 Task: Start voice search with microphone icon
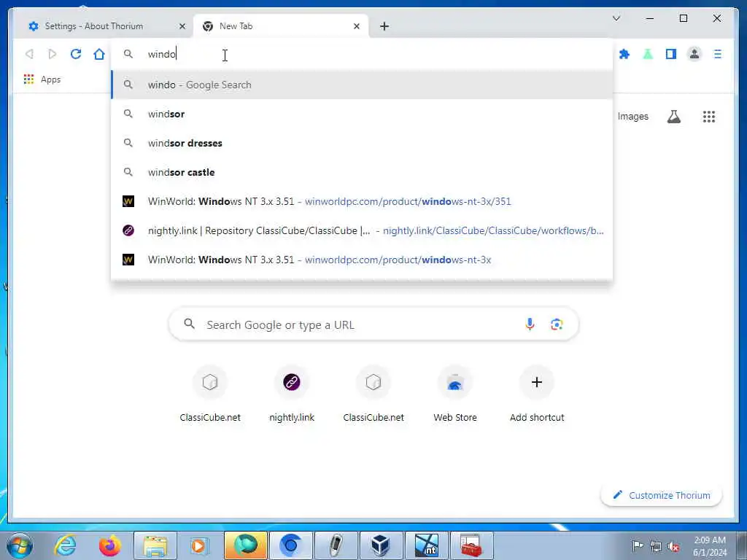530,324
